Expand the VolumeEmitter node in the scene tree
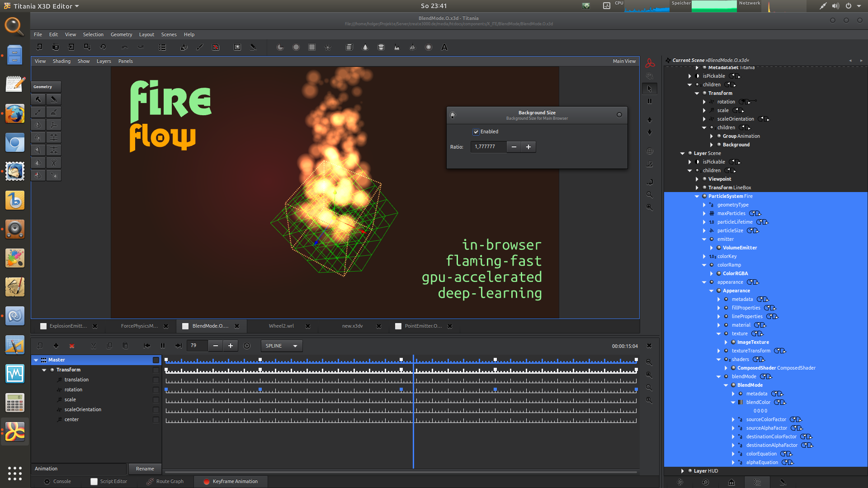868x488 pixels. click(712, 248)
